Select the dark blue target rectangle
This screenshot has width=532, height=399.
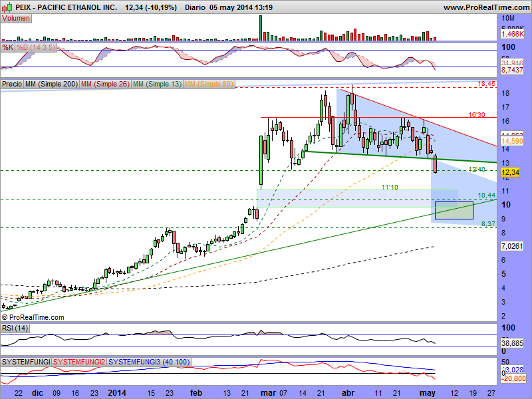454,210
